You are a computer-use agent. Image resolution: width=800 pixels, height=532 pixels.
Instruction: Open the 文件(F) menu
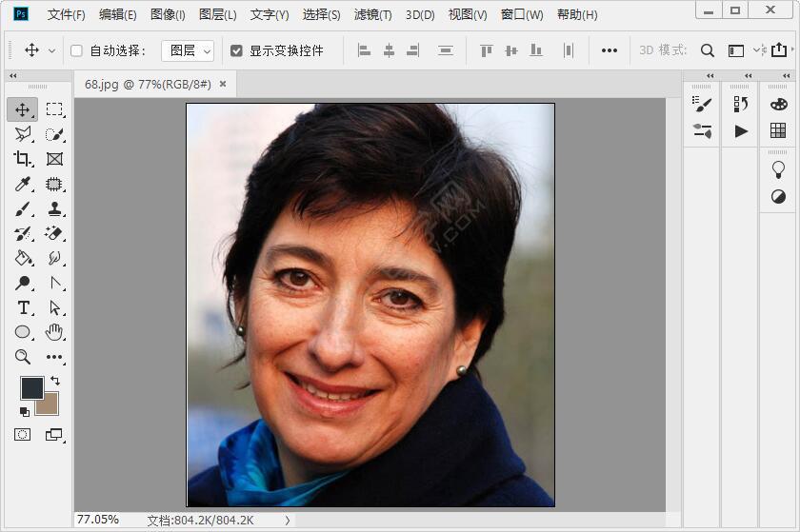click(x=67, y=15)
